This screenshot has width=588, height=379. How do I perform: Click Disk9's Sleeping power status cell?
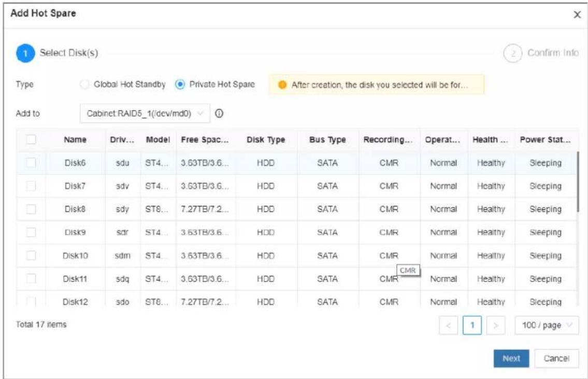pos(545,232)
